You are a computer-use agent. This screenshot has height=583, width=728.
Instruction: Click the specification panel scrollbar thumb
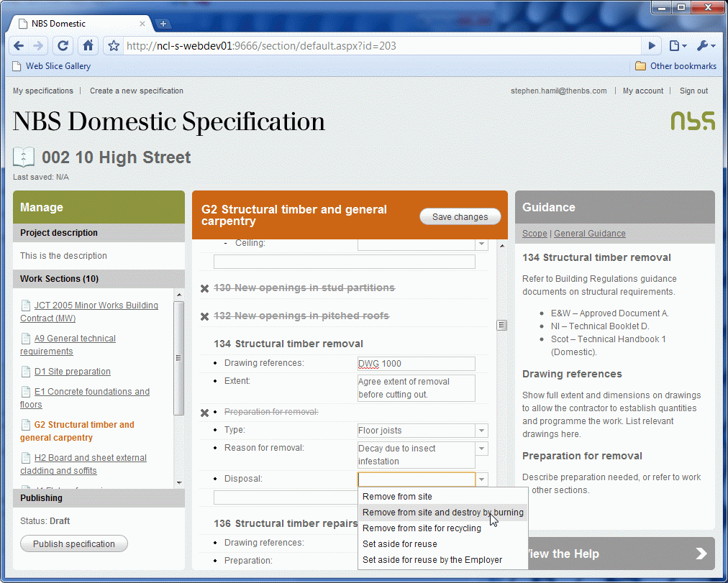pos(501,325)
